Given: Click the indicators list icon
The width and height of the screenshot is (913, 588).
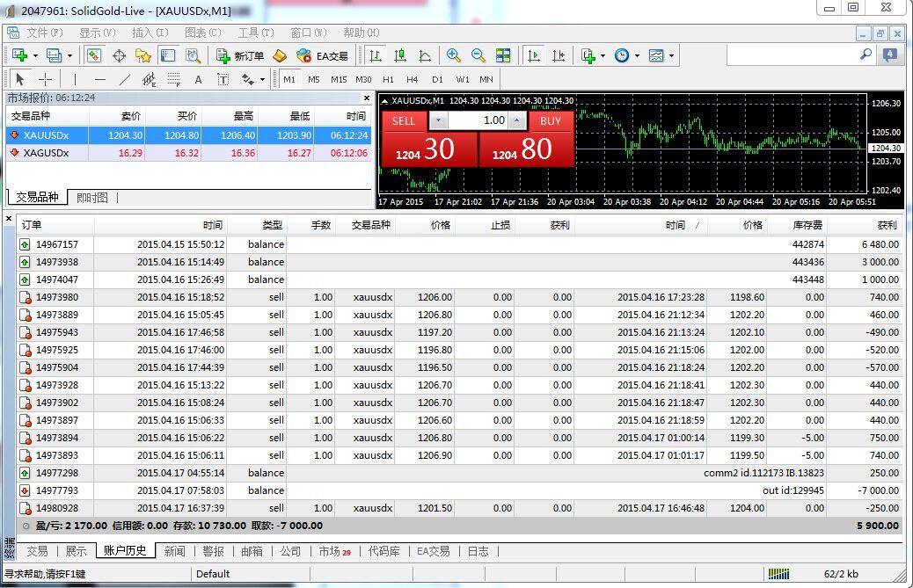Looking at the screenshot, I should click(588, 55).
